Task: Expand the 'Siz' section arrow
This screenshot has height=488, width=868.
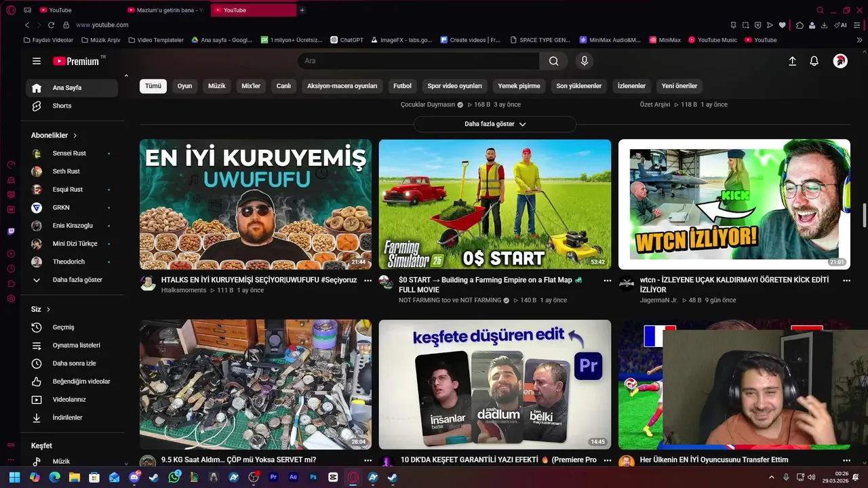Action: click(48, 310)
